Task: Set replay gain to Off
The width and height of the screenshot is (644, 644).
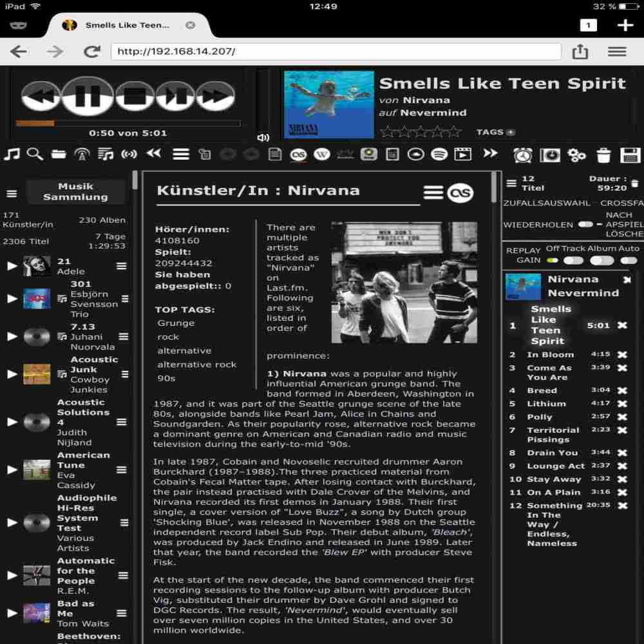Action: pos(553,260)
